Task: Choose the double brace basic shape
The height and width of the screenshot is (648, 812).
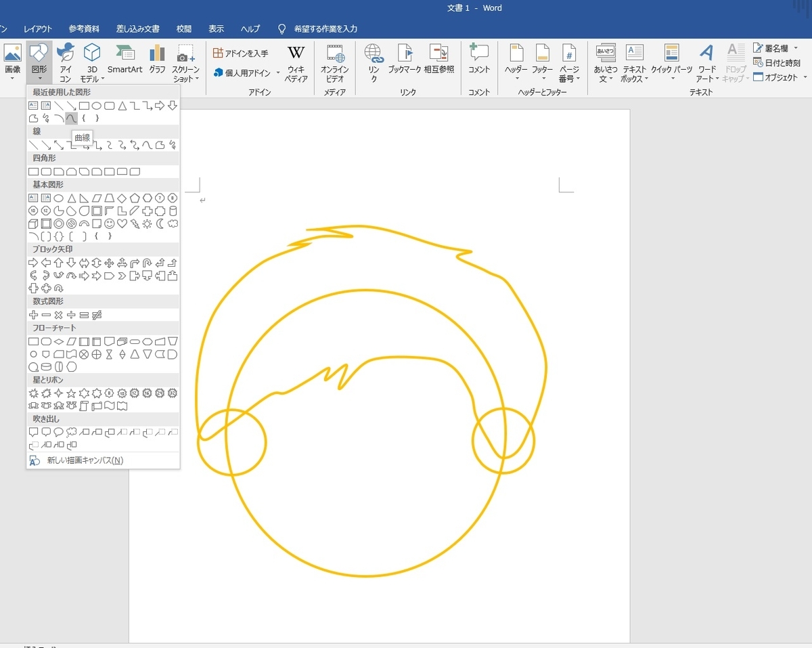Action: pos(58,236)
